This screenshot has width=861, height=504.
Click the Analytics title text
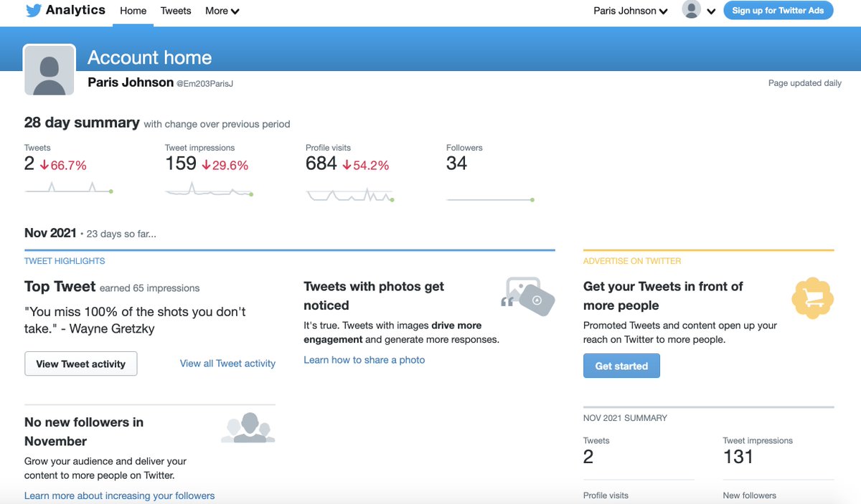point(75,10)
